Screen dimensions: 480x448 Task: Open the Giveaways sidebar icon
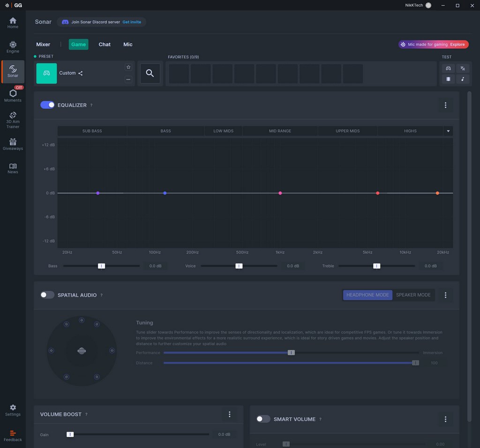coord(13,144)
